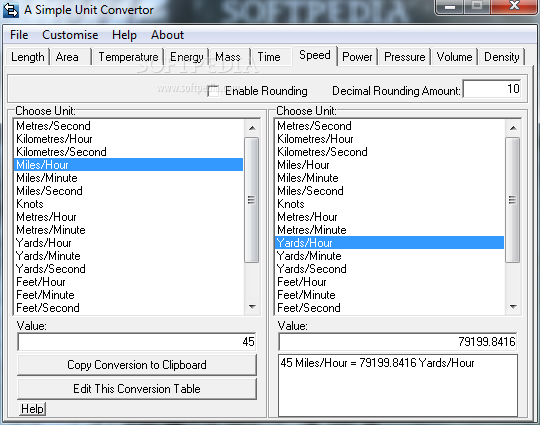Select Feet/Second in right unit list
Viewport: 540px width, 425px height.
click(x=390, y=308)
